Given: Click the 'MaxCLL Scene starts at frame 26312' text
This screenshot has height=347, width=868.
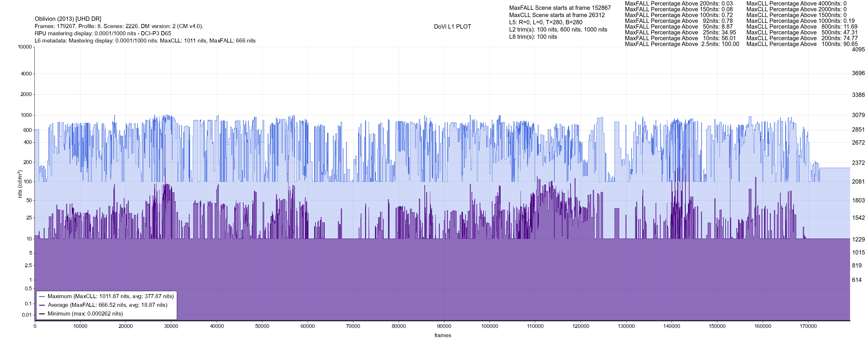Looking at the screenshot, I should pyautogui.click(x=557, y=15).
